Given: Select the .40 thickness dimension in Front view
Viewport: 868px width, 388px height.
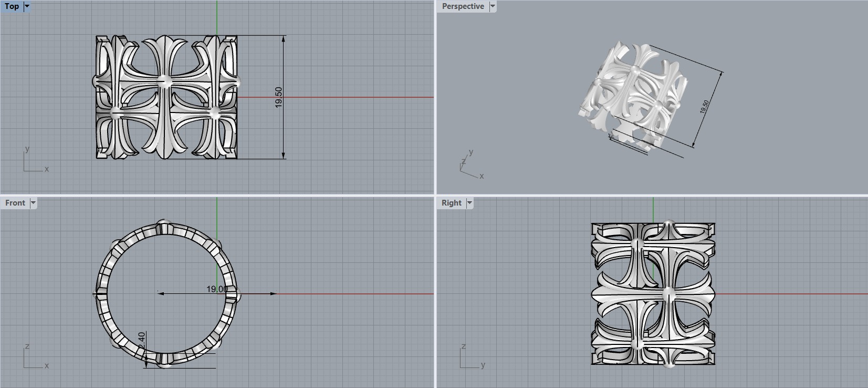Looking at the screenshot, I should click(141, 339).
